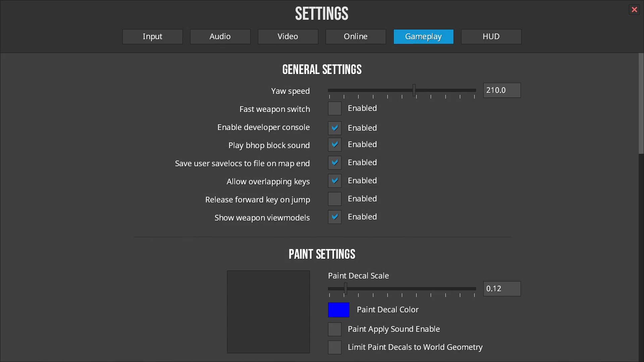
Task: Click the Yaw speed value field
Action: pos(501,90)
